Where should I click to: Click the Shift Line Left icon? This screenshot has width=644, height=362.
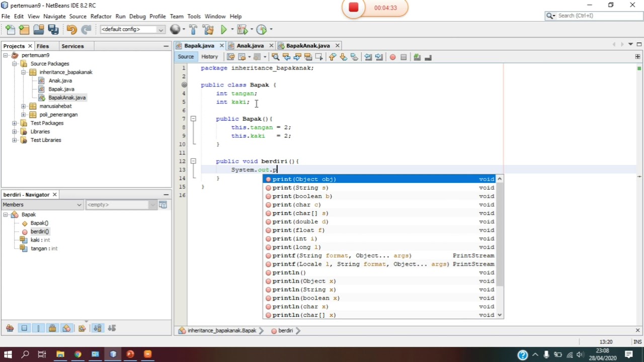point(368,57)
